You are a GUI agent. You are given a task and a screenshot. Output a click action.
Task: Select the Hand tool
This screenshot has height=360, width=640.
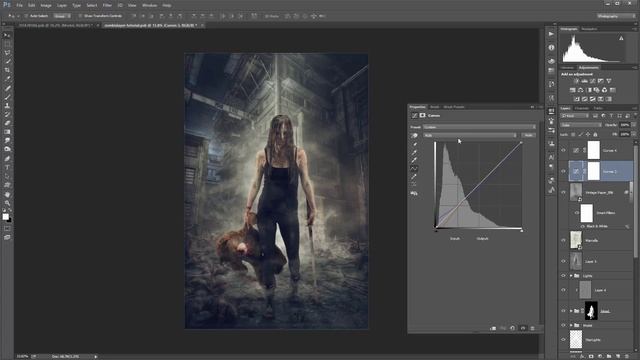[7, 194]
